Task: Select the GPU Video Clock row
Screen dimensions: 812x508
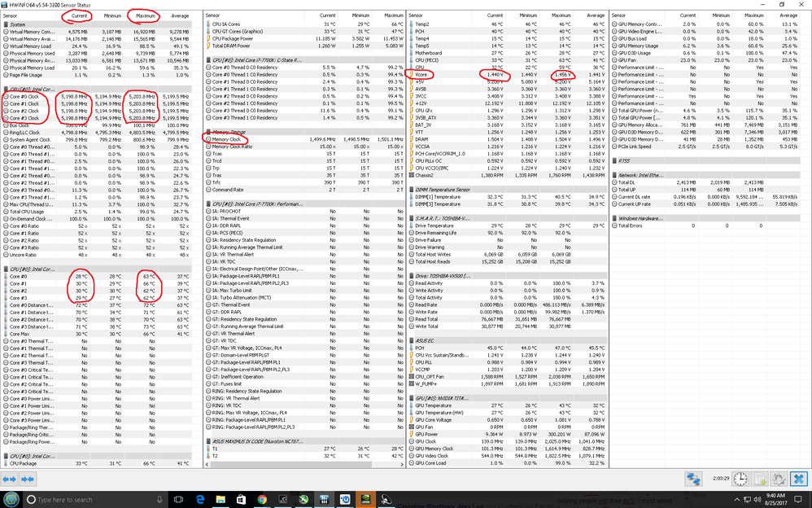Action: coord(508,456)
